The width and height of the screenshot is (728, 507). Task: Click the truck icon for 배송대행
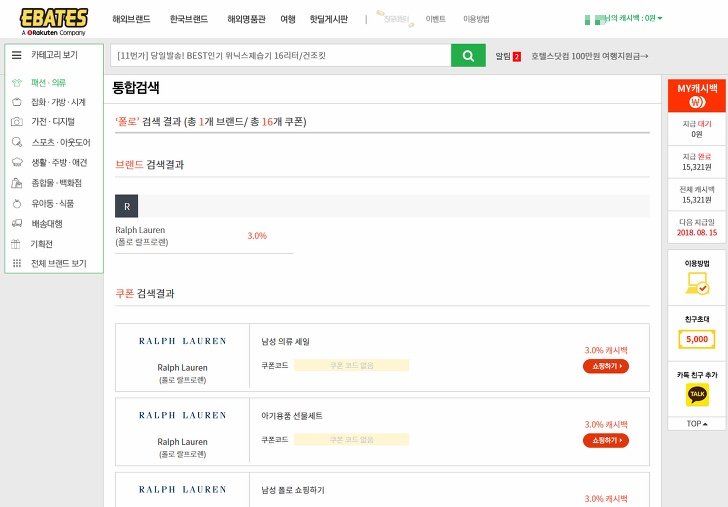(x=17, y=223)
